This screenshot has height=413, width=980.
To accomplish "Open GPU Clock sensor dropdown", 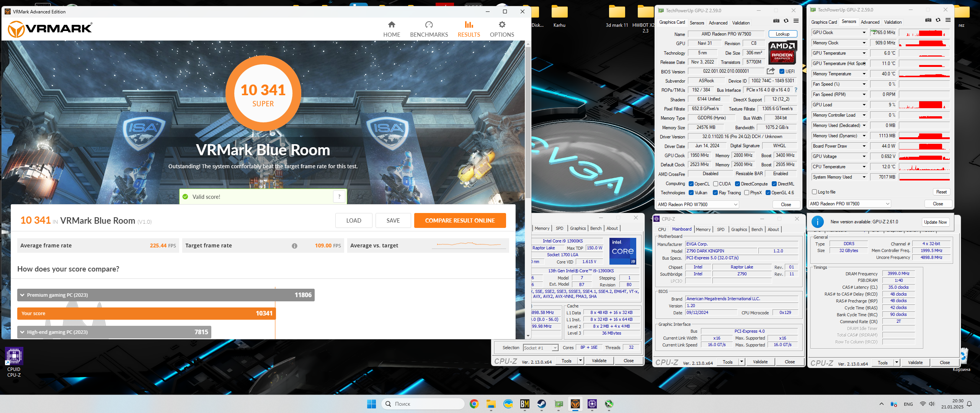I will [x=864, y=33].
